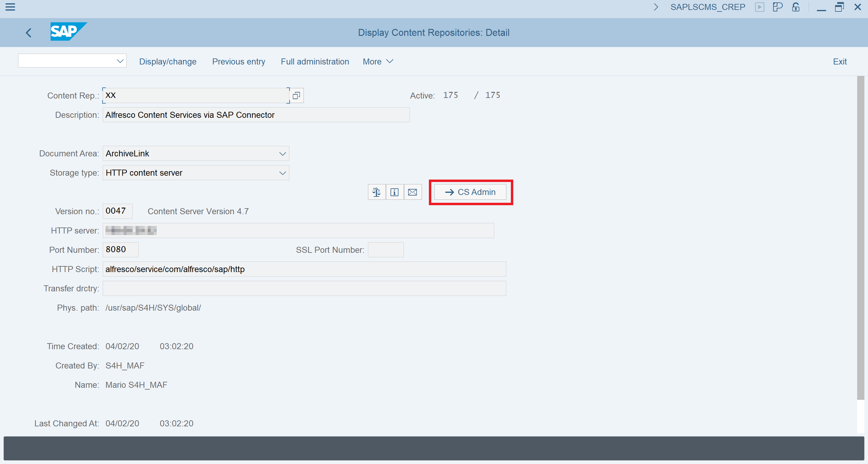Select the SSL Port Number field
Screen dimensions: 868x464
385,250
